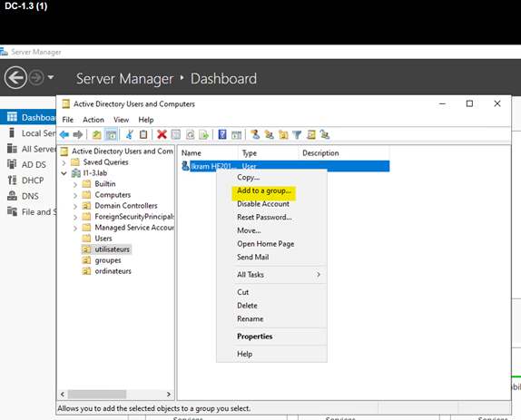
Task: Open DNS in Server Manager sidebar
Action: pos(30,196)
